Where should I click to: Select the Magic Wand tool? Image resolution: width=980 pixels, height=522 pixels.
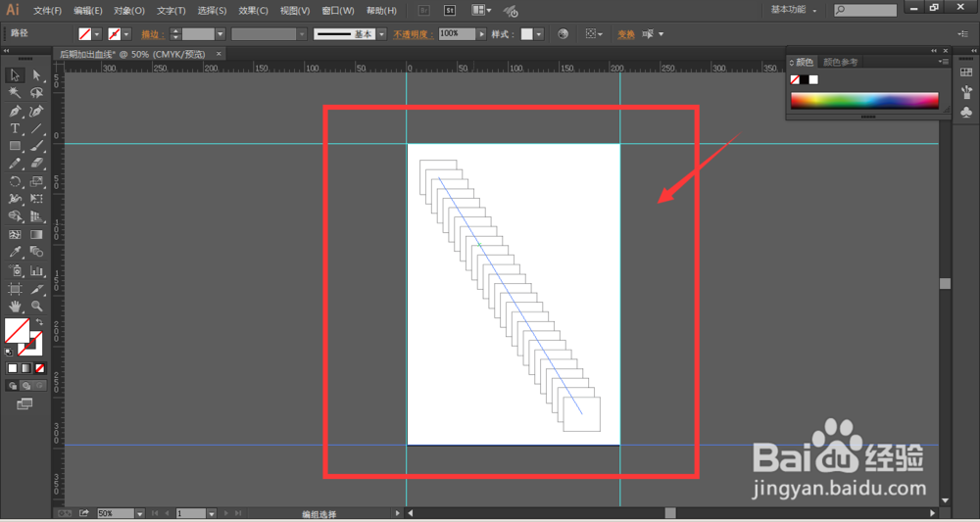pos(15,93)
